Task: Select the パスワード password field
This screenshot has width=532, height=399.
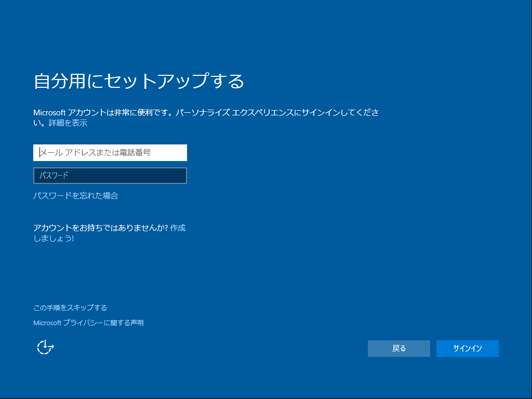Action: click(x=110, y=176)
